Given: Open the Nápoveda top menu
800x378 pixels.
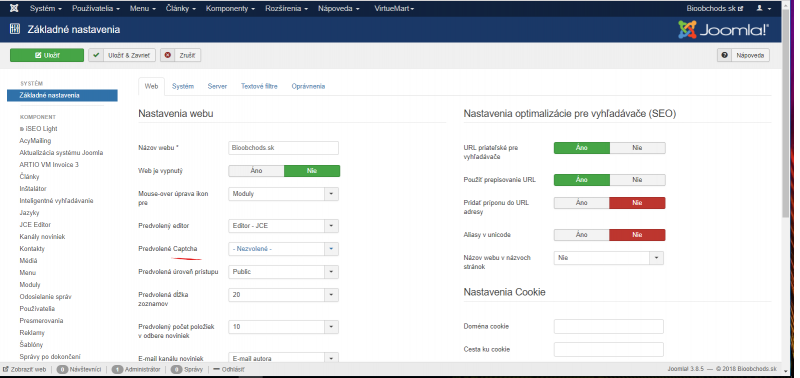Looking at the screenshot, I should point(338,9).
